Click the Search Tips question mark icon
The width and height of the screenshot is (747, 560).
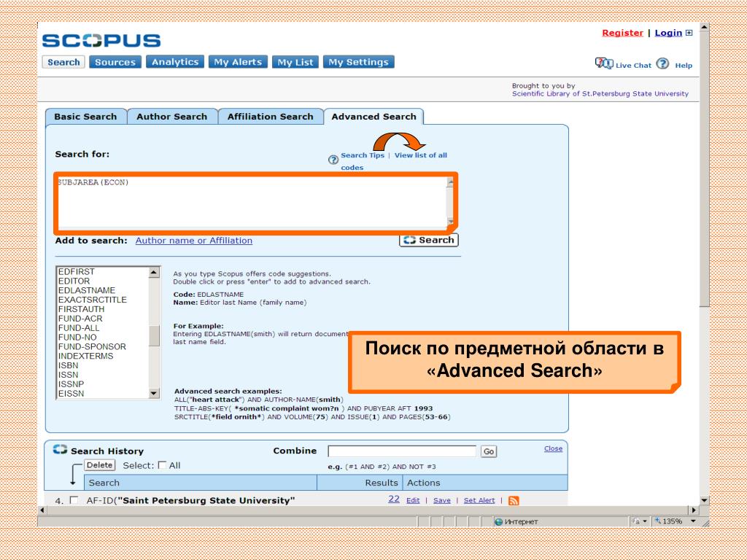[333, 160]
